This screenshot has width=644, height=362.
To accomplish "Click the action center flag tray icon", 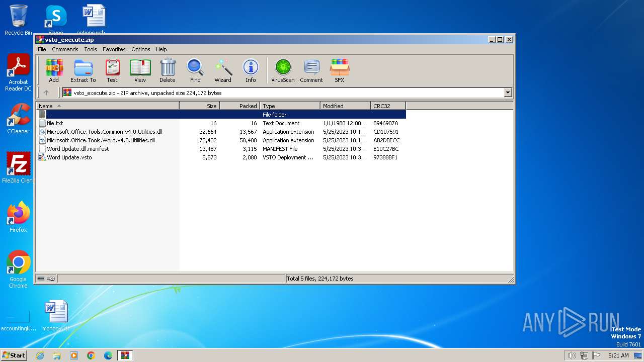I will pyautogui.click(x=596, y=355).
